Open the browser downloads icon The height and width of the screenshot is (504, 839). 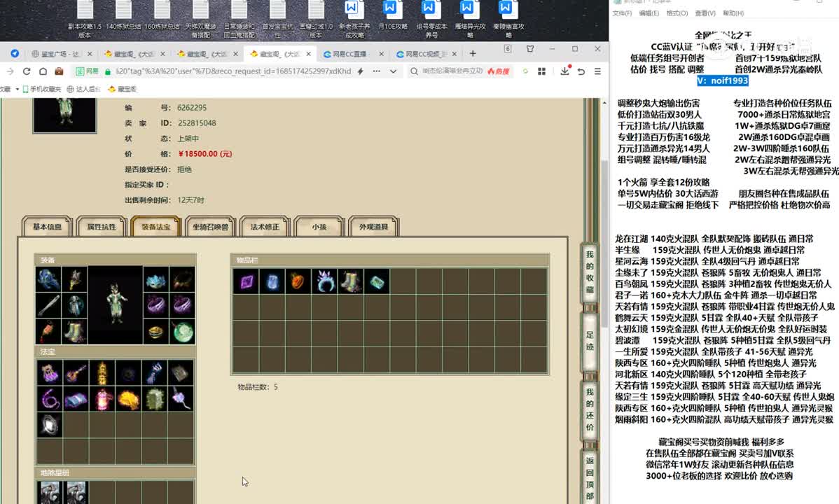click(564, 71)
